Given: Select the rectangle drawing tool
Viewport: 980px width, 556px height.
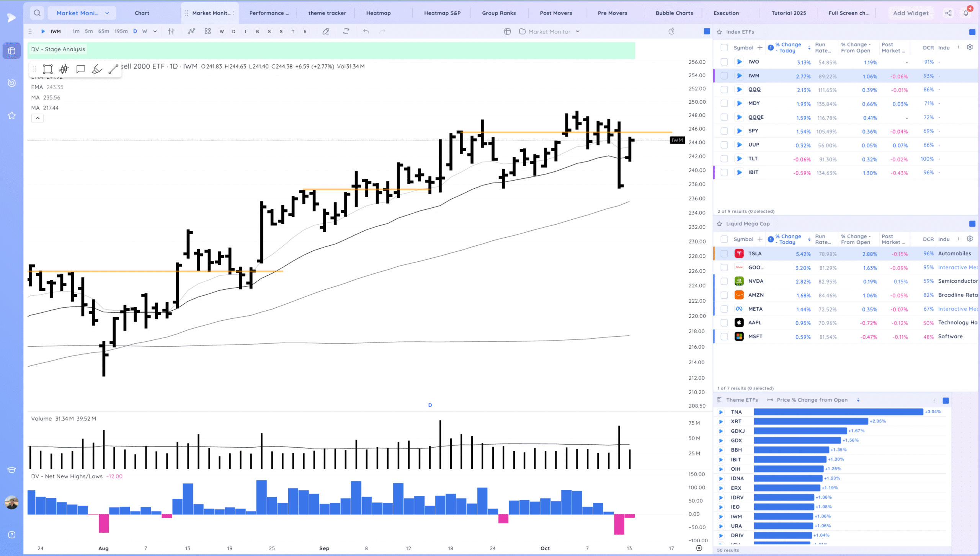Looking at the screenshot, I should (x=47, y=69).
